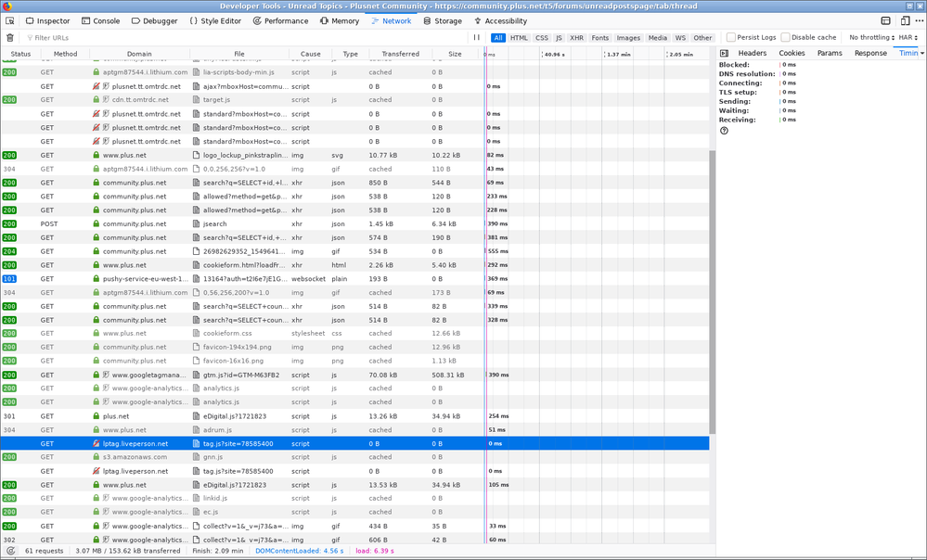Enable the Persist Logs checkbox
927x560 pixels.
[x=731, y=38]
